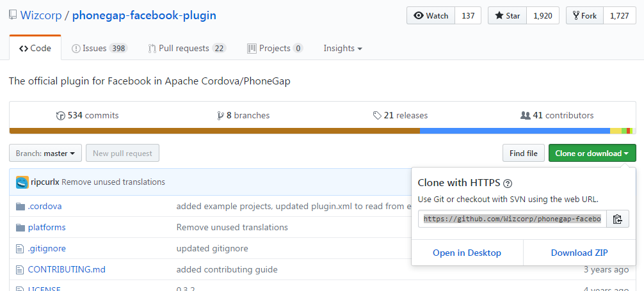View the 21 releases link

coord(401,116)
